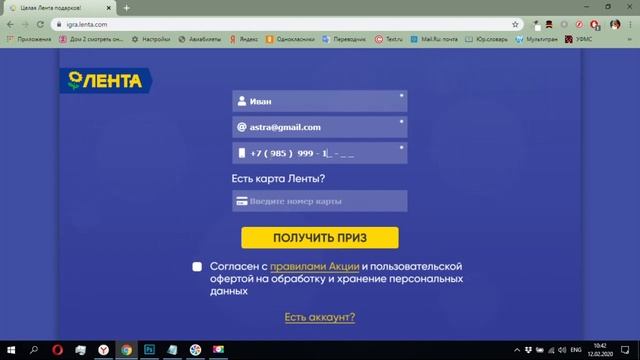Show hidden system tray icons
This screenshot has width=640, height=360.
tap(517, 350)
